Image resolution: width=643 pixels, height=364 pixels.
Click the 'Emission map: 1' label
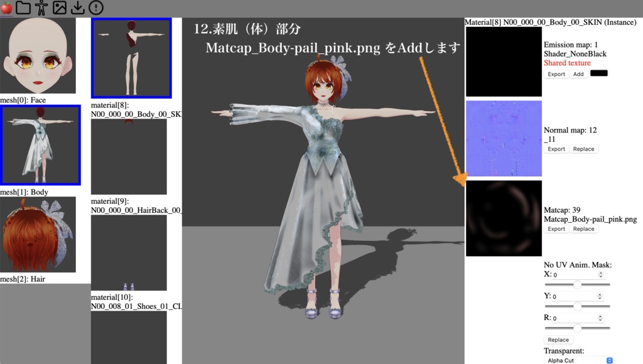pos(570,45)
